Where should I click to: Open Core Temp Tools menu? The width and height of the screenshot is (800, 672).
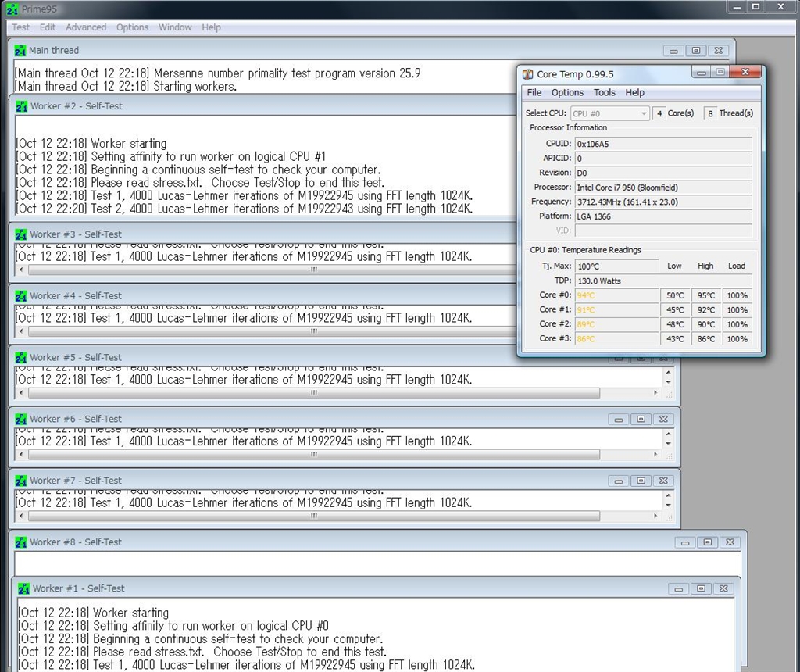[x=604, y=92]
